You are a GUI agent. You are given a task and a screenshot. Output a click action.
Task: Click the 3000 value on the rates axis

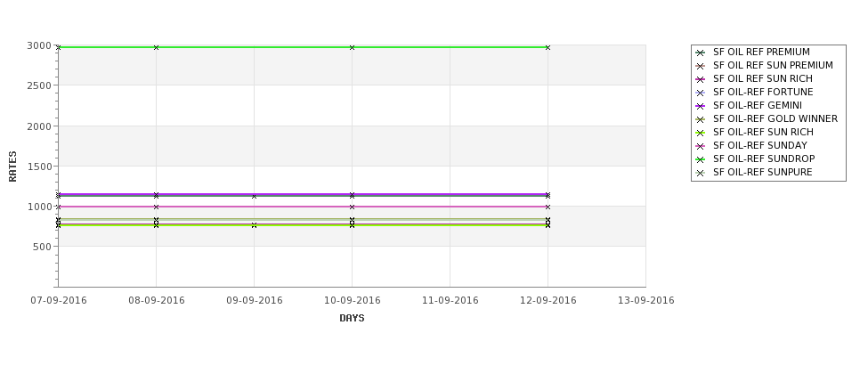coord(39,45)
